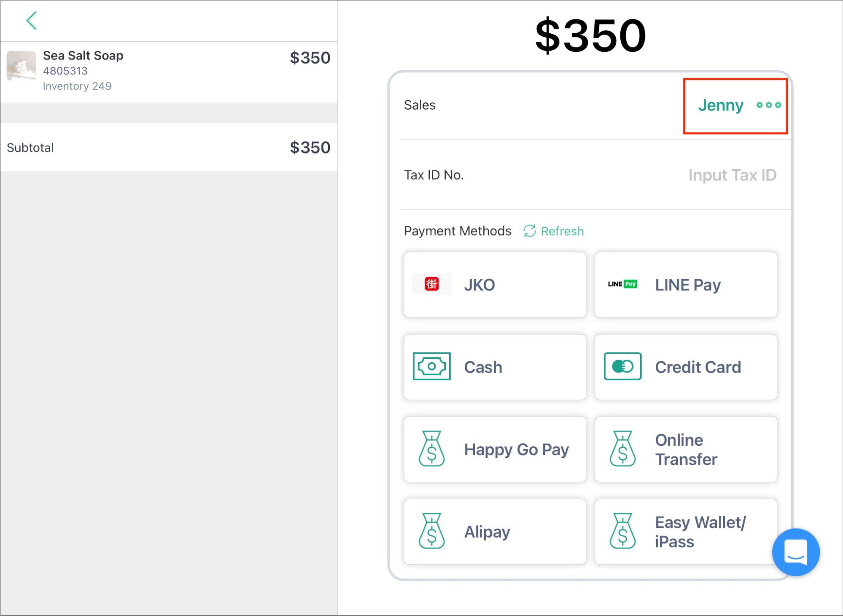Choose Online Transfer payment method
This screenshot has height=616, width=843.
point(686,449)
